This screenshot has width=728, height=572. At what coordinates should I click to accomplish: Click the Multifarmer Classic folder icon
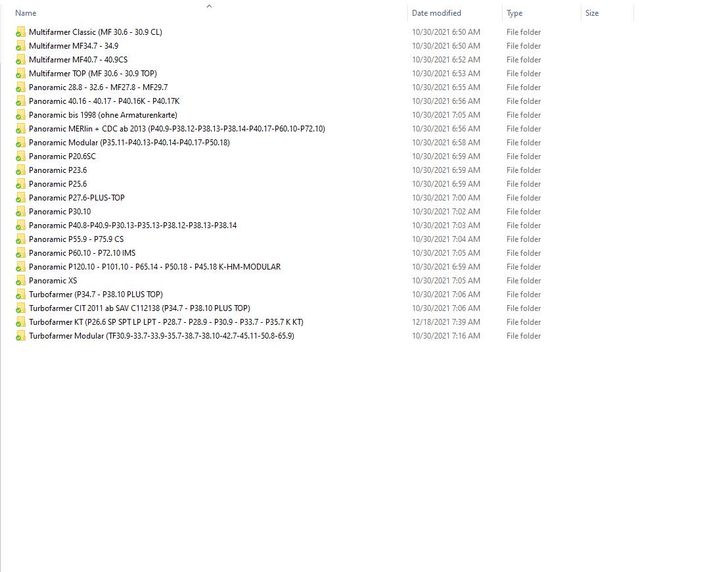click(x=20, y=32)
